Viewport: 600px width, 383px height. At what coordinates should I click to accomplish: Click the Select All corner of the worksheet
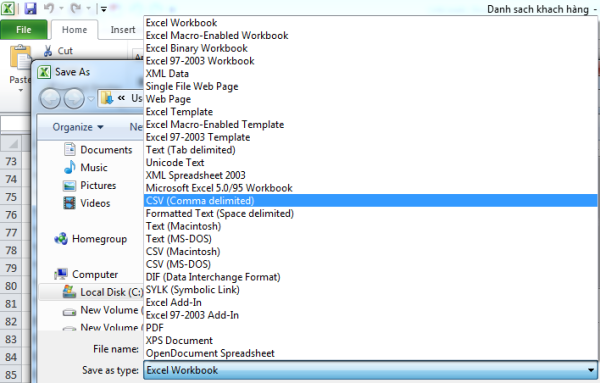click(x=11, y=143)
